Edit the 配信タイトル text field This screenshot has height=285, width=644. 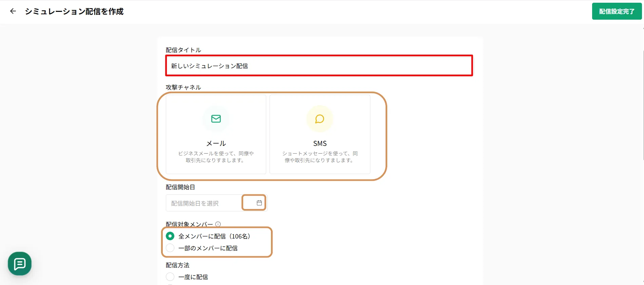(x=319, y=66)
